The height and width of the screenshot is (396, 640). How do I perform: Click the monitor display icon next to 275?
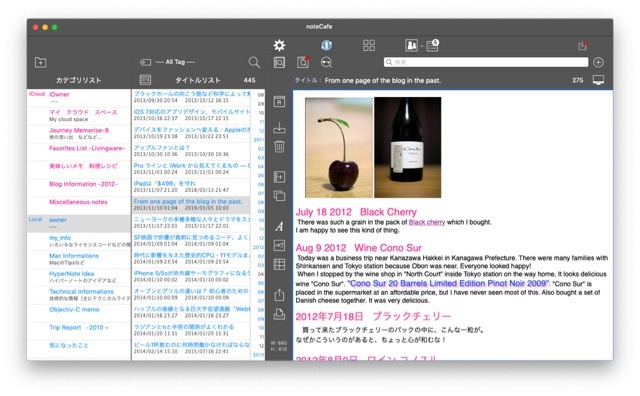coord(598,80)
